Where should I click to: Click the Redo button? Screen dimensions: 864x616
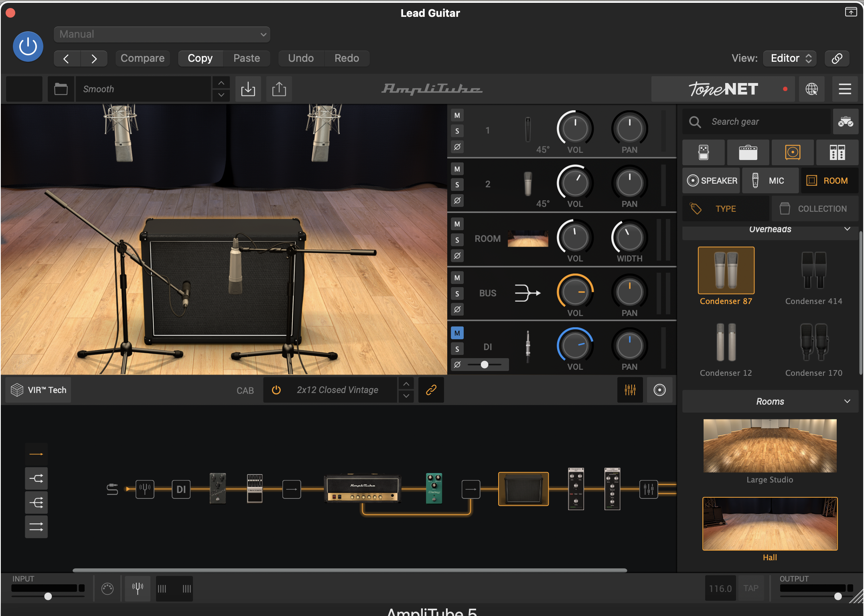347,59
